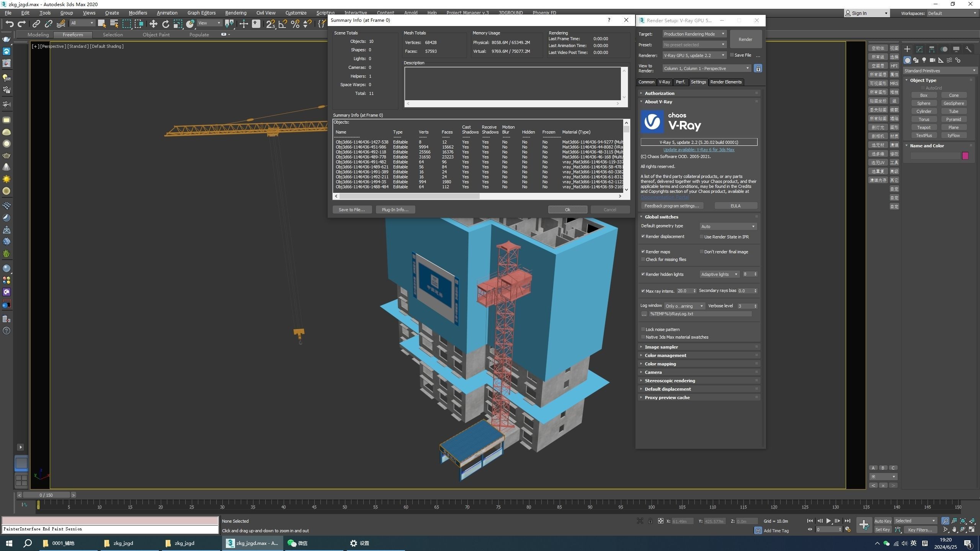Activate the Select and Move tool
The width and height of the screenshot is (980, 551).
pyautogui.click(x=153, y=24)
